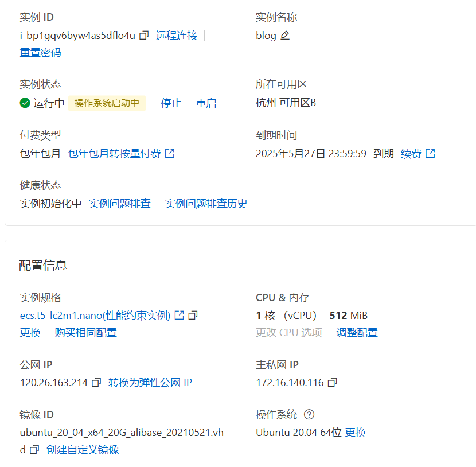Open instance type details external link icon
The height and width of the screenshot is (467, 476).
180,315
